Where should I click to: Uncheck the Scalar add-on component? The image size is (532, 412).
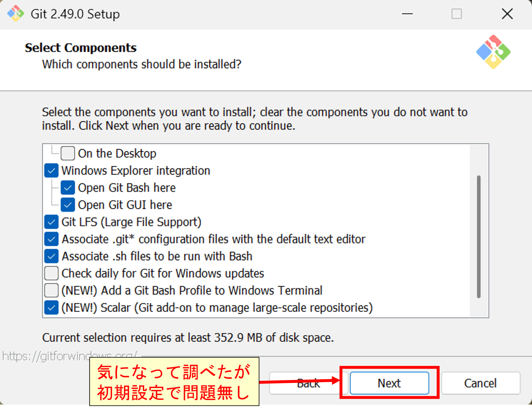pyautogui.click(x=51, y=307)
